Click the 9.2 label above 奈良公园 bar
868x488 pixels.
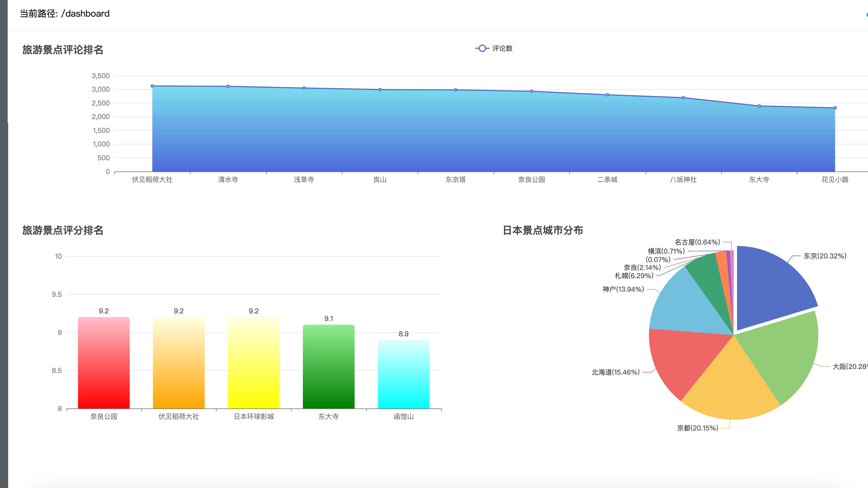(104, 311)
